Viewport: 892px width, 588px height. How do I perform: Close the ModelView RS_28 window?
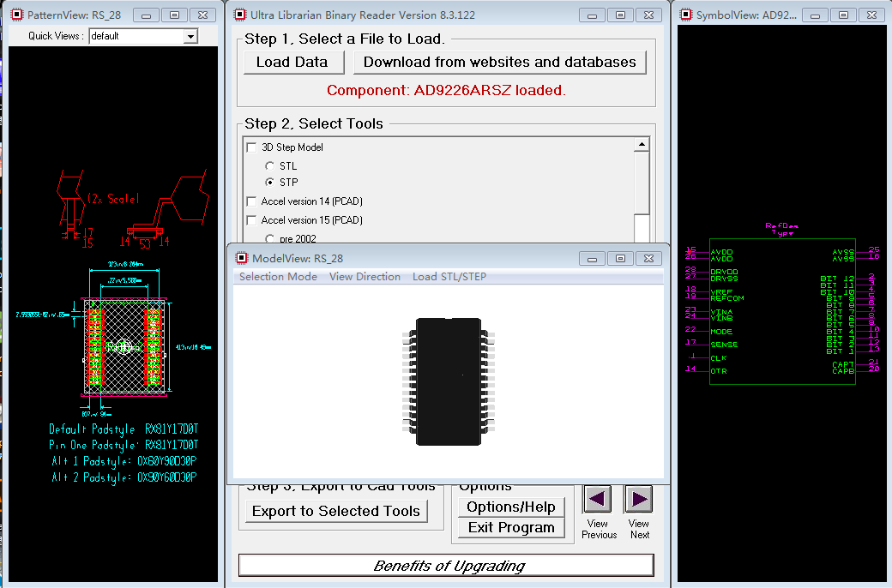648,259
